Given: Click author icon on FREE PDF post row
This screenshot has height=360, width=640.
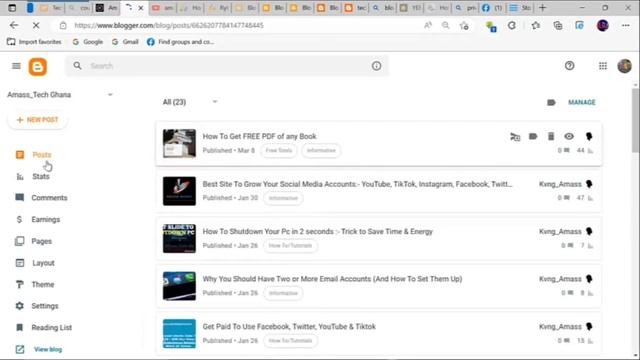Looking at the screenshot, I should [x=589, y=136].
